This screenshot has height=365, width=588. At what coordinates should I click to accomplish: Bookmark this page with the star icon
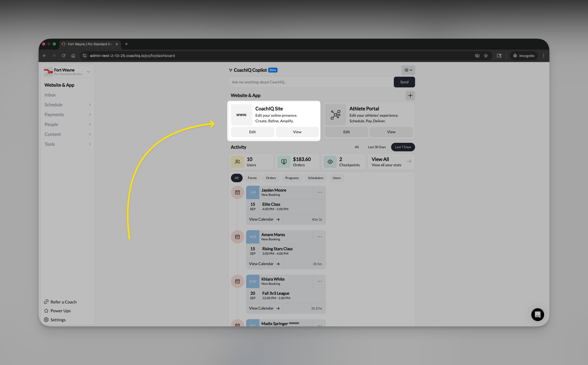(486, 56)
